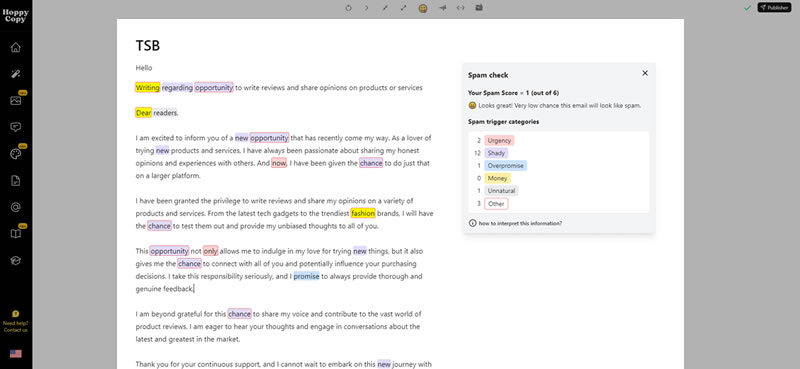Screen dimensions: 800x369
Task: Click the TSB document title
Action: pyautogui.click(x=148, y=45)
